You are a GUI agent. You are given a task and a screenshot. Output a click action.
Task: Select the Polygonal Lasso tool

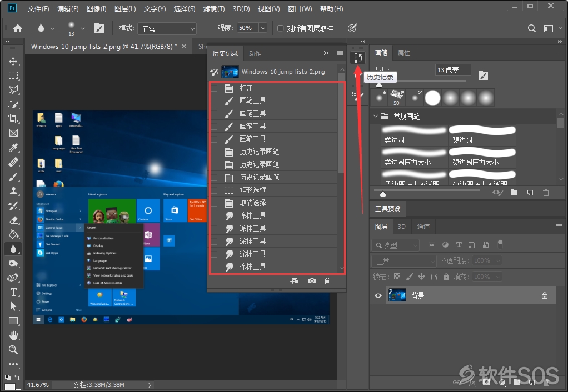click(x=13, y=90)
